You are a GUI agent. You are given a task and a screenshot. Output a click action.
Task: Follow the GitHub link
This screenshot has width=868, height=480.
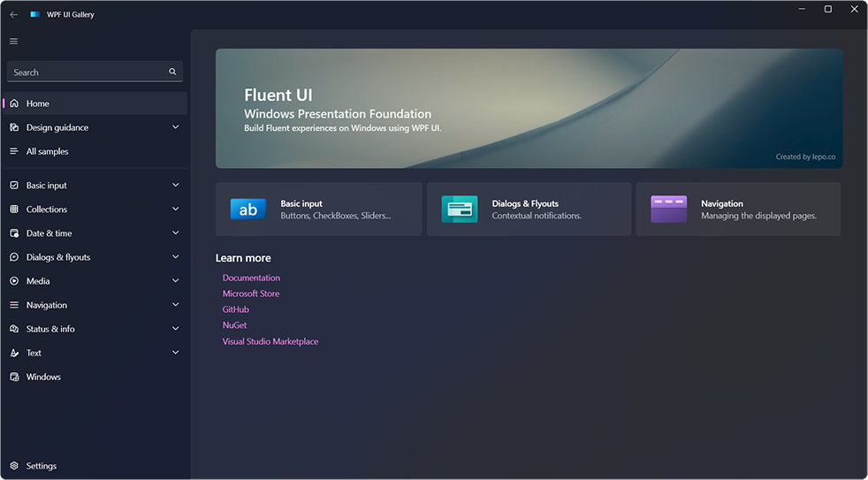click(x=236, y=309)
